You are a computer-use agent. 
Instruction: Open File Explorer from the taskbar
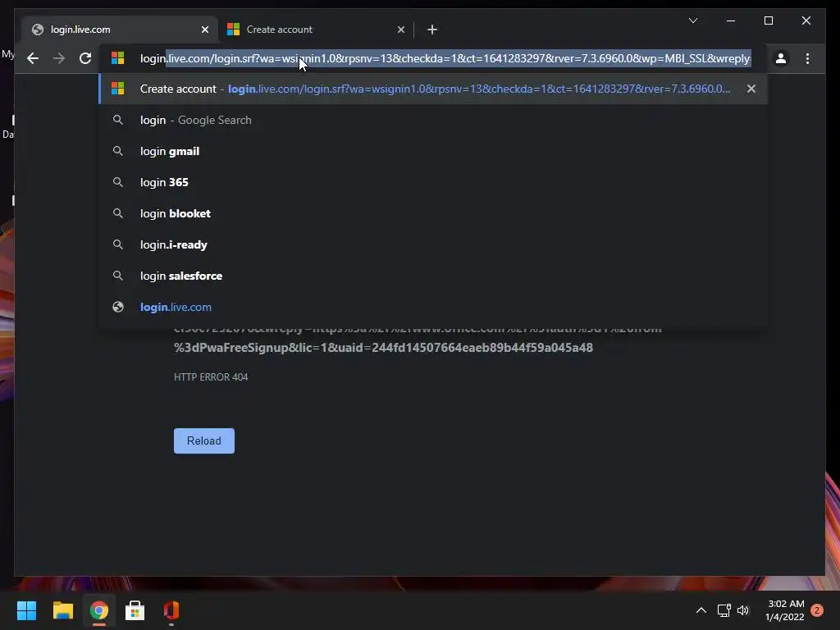[62, 610]
